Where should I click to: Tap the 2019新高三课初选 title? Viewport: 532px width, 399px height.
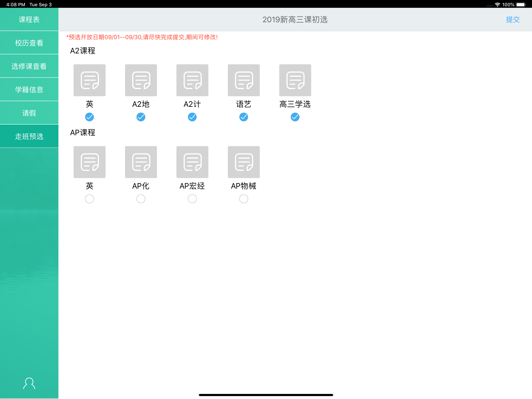pyautogui.click(x=295, y=19)
